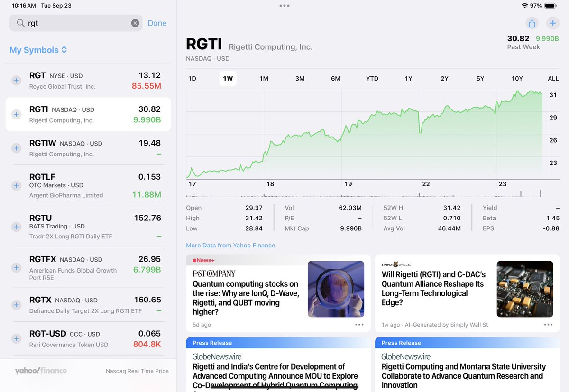
Task: Tap the plus button at top right
Action: 552,23
